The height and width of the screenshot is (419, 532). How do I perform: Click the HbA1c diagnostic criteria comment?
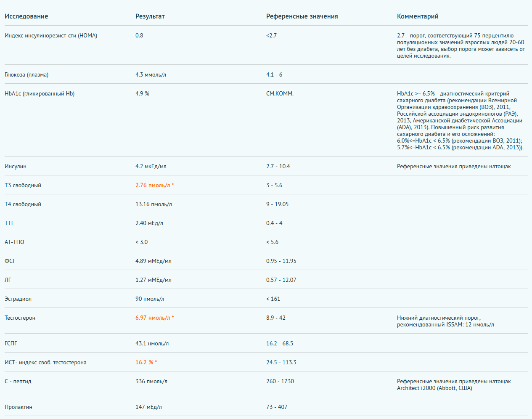tap(461, 121)
